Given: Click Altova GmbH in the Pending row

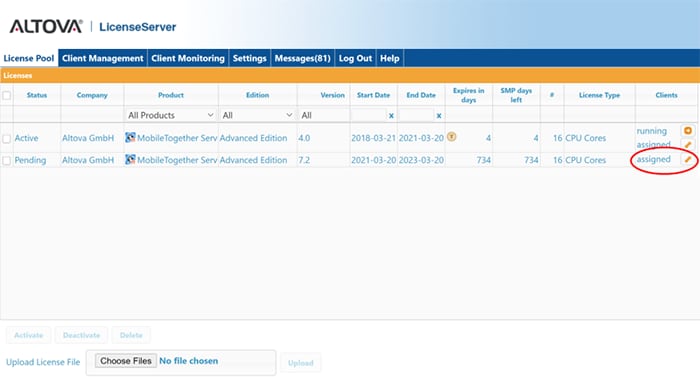Looking at the screenshot, I should pyautogui.click(x=88, y=160).
